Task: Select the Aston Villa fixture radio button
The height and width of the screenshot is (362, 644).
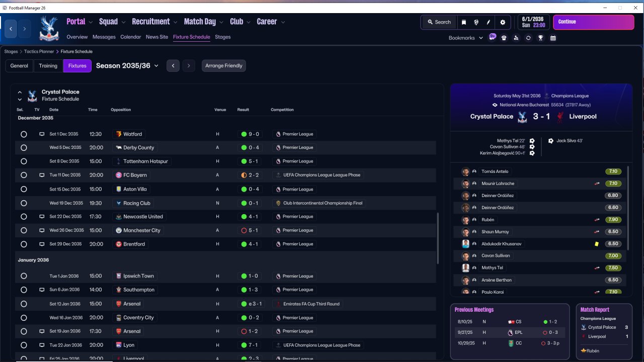Action: (24, 189)
